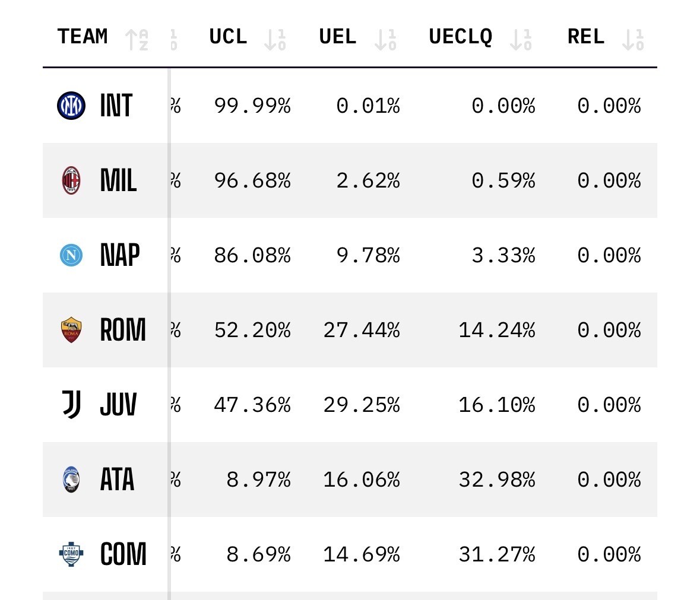This screenshot has width=700, height=600.
Task: Sort by UECLQ probability using its arrow icon
Action: [x=521, y=39]
